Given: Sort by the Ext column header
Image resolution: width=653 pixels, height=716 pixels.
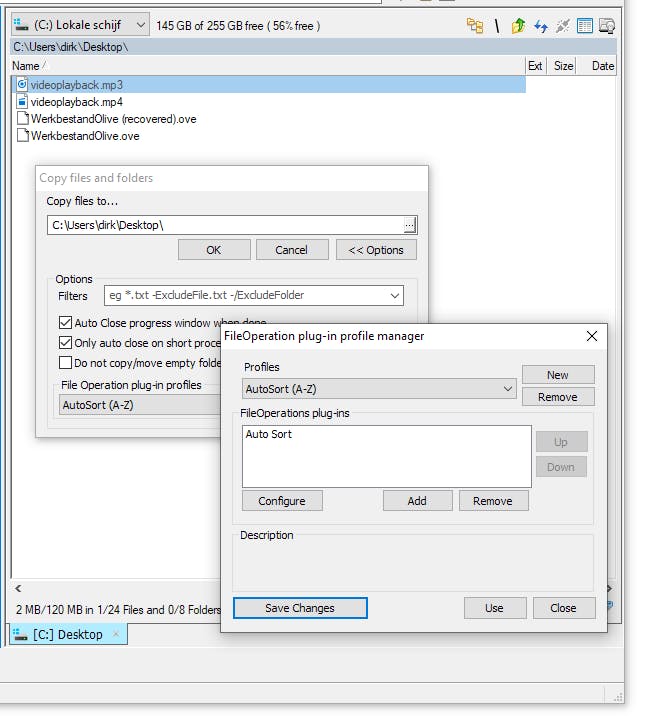Looking at the screenshot, I should coord(535,66).
